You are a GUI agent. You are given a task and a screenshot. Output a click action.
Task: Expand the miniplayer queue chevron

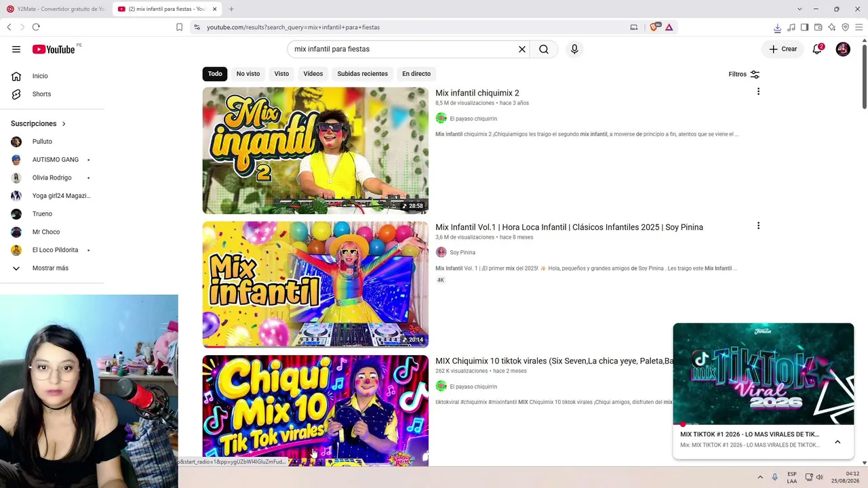tap(837, 442)
